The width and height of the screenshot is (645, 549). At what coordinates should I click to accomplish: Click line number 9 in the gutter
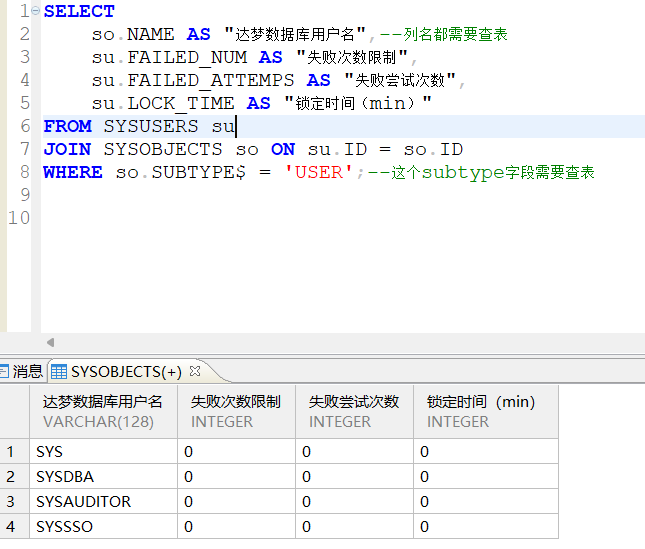point(24,195)
